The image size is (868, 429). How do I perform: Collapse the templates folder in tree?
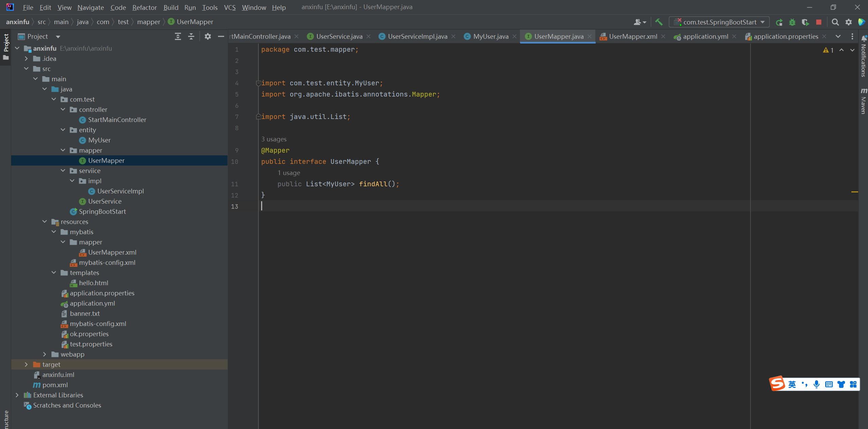(54, 273)
